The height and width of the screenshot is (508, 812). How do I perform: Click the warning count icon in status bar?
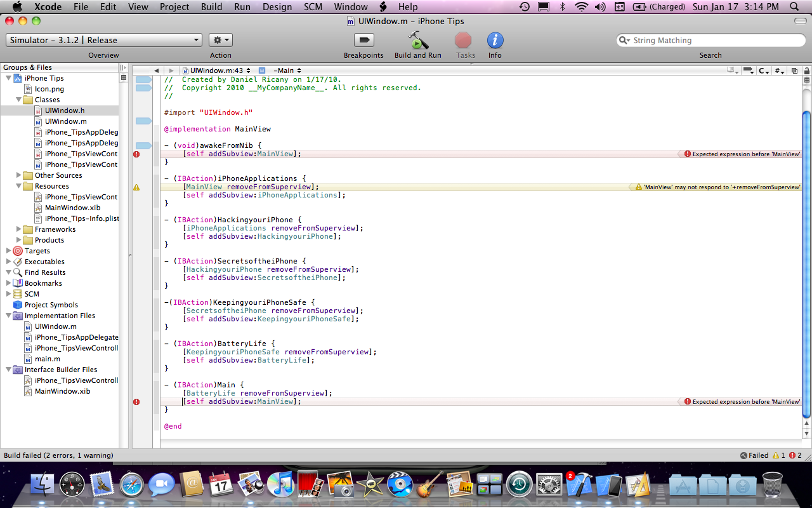775,455
